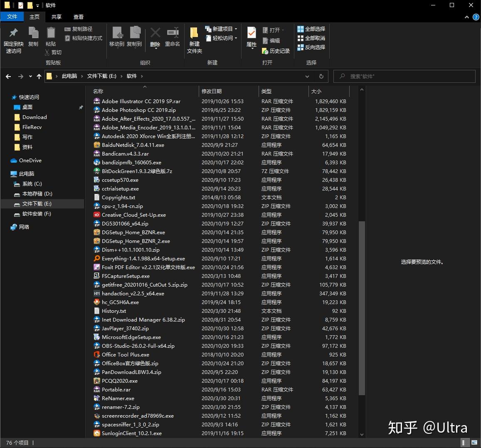Open the 轻松访问 dropdown
The height and width of the screenshot is (448, 481).
(x=221, y=38)
